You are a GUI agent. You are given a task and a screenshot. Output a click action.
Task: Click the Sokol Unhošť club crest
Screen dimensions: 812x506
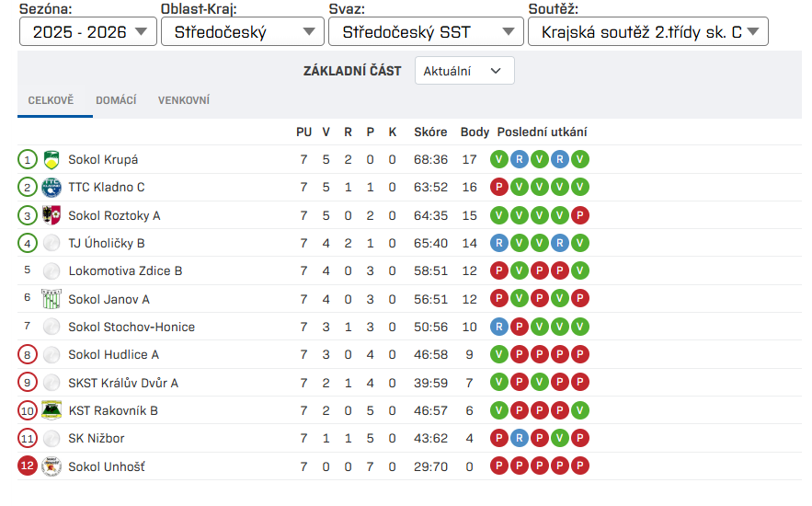tap(51, 466)
